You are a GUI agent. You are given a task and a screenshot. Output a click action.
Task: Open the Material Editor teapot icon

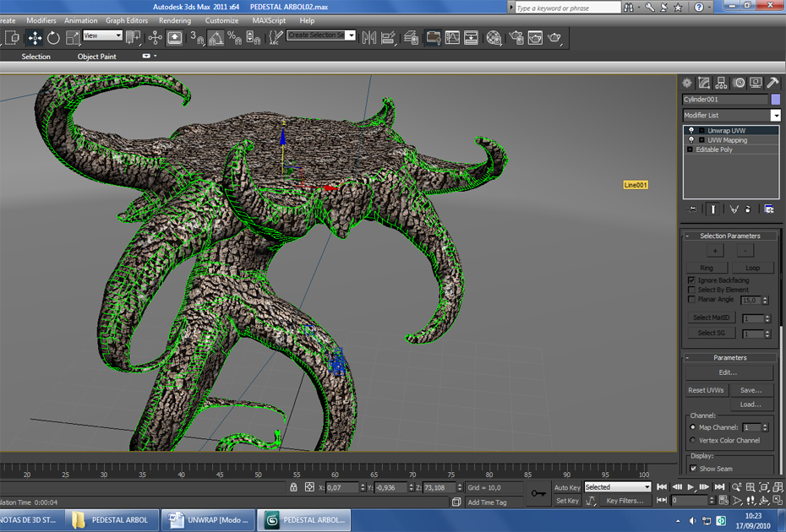pyautogui.click(x=494, y=37)
